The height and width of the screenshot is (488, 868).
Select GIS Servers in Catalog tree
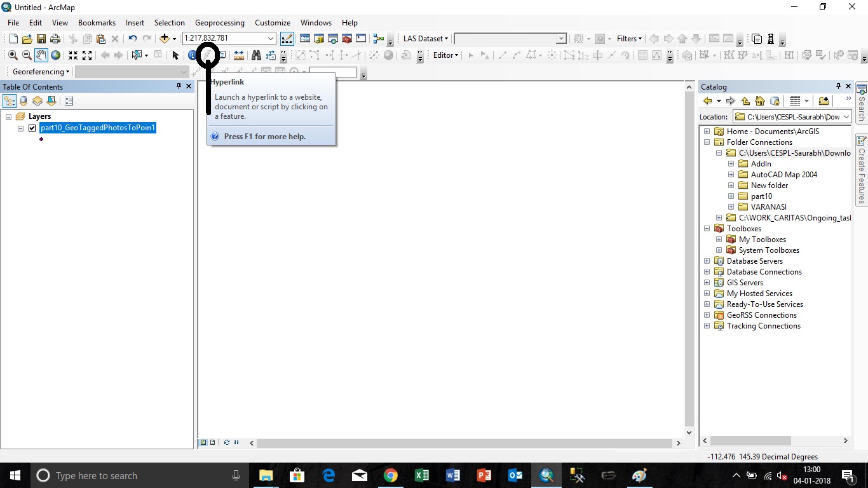pos(745,283)
